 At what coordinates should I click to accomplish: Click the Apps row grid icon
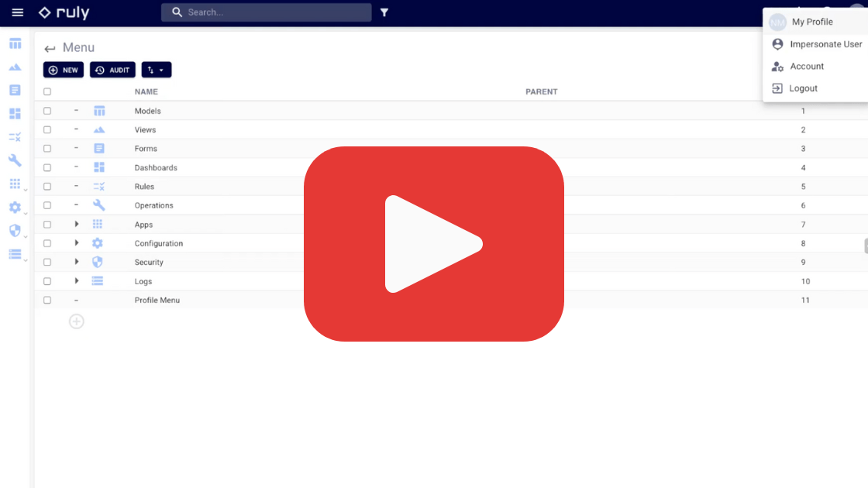point(98,224)
